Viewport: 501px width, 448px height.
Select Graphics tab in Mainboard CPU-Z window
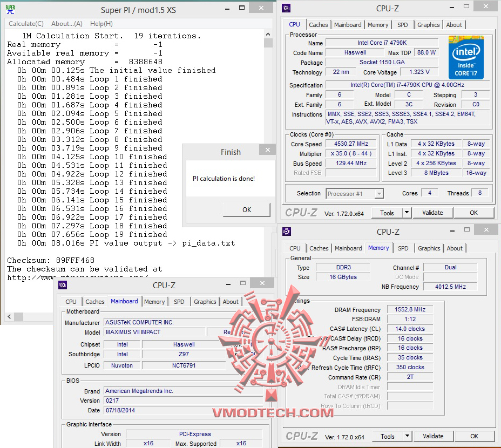coord(205,302)
